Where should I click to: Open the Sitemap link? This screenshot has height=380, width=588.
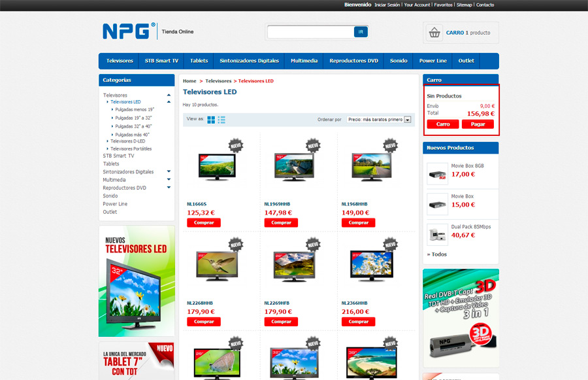pos(465,5)
